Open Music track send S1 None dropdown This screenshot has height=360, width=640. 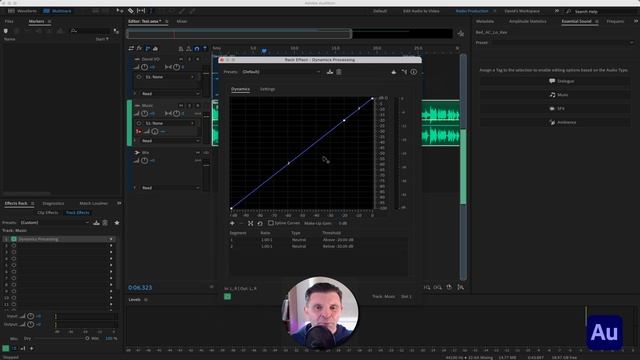tap(169, 123)
